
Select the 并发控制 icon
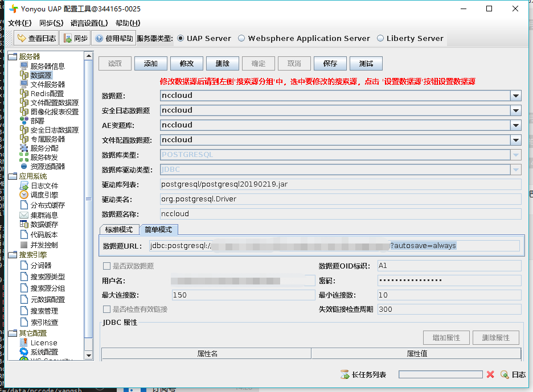pyautogui.click(x=24, y=245)
